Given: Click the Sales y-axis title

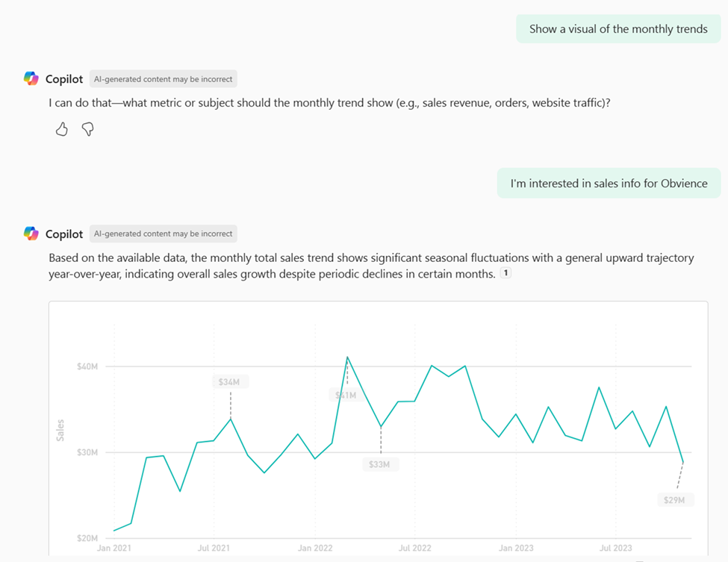Looking at the screenshot, I should 60,430.
